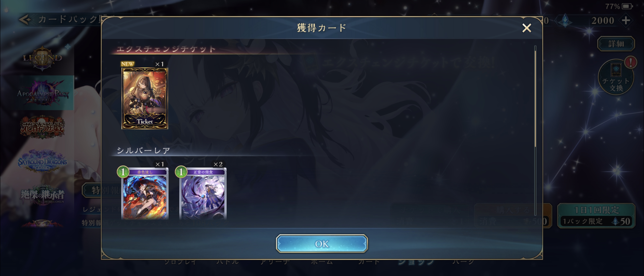Screen dimensions: 644x276
Task: Select the Apocalypse Pact pack
Action: point(42,93)
